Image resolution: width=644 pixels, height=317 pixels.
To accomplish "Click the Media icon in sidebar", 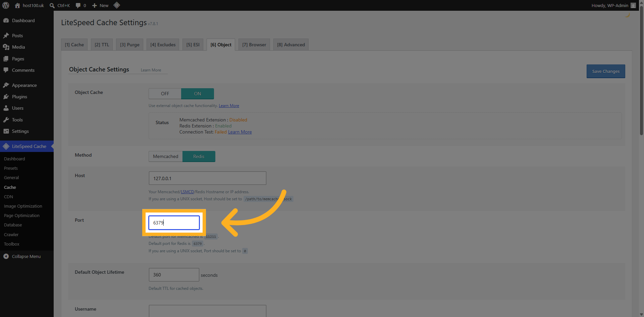I will tap(6, 47).
